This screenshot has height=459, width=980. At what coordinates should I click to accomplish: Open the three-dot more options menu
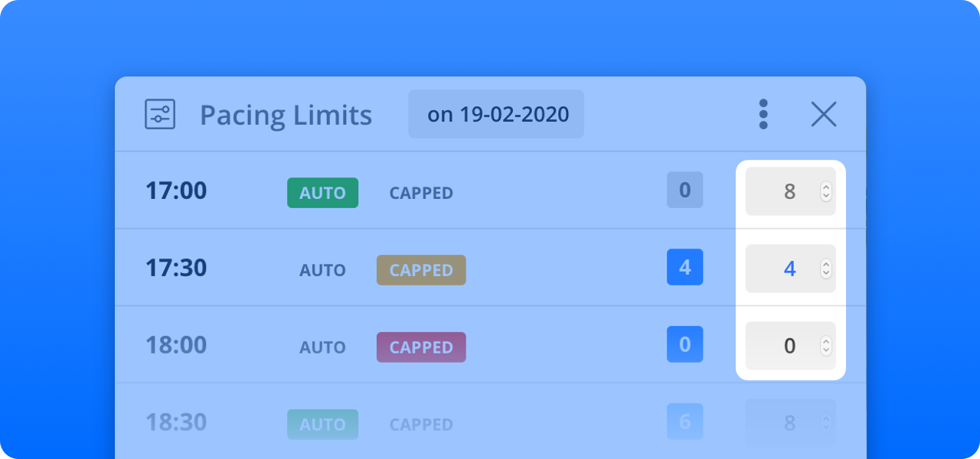click(763, 114)
